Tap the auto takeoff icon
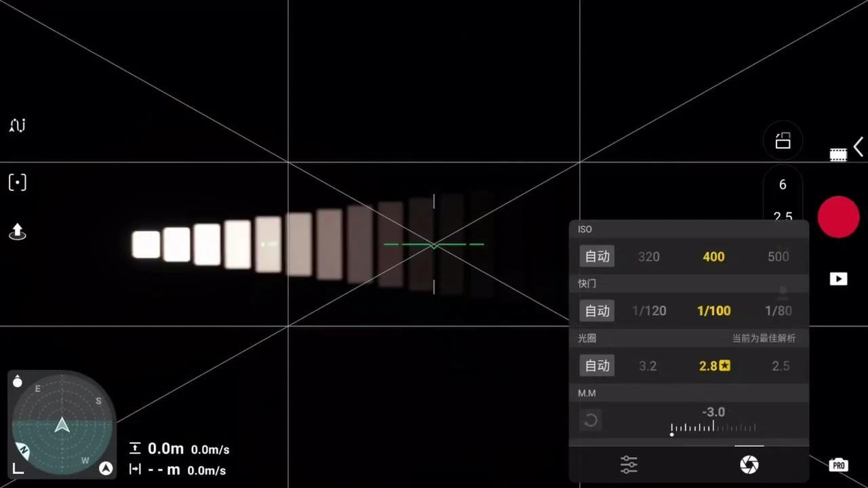 pos(17,232)
